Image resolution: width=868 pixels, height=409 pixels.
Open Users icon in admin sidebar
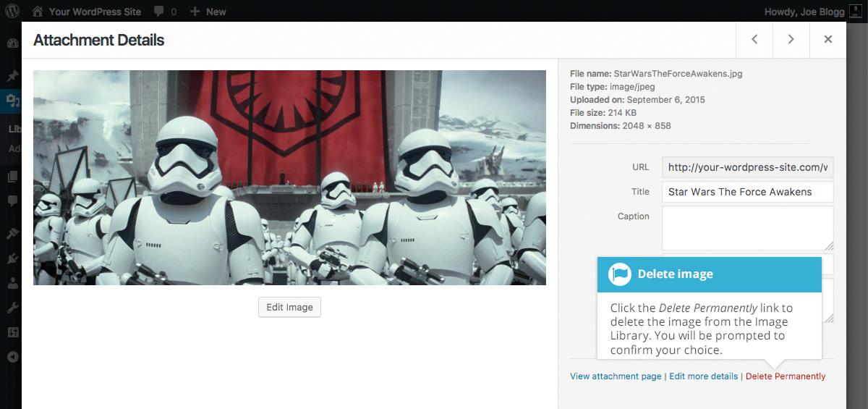click(12, 283)
